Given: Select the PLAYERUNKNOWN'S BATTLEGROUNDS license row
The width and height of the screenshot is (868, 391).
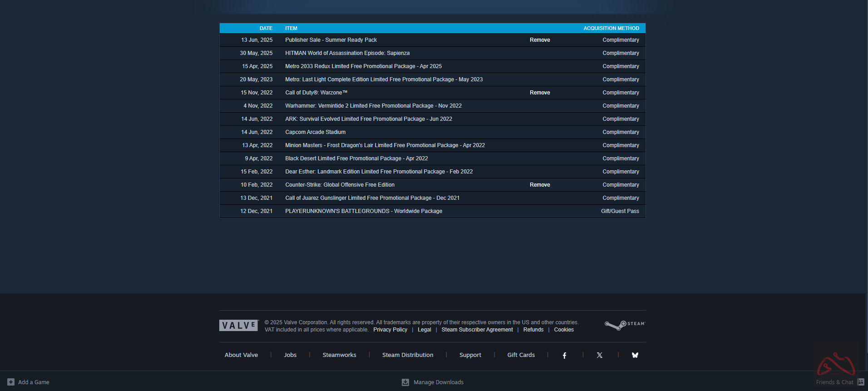Looking at the screenshot, I should (x=363, y=211).
